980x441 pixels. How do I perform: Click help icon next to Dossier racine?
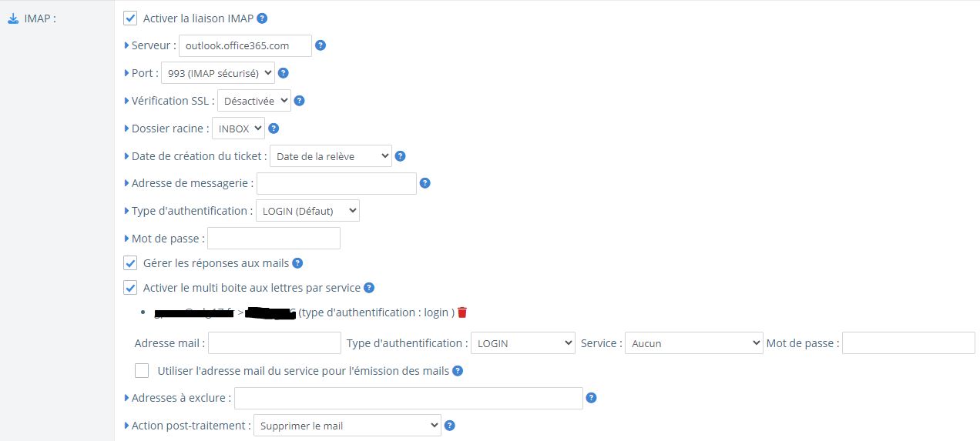[x=274, y=129]
